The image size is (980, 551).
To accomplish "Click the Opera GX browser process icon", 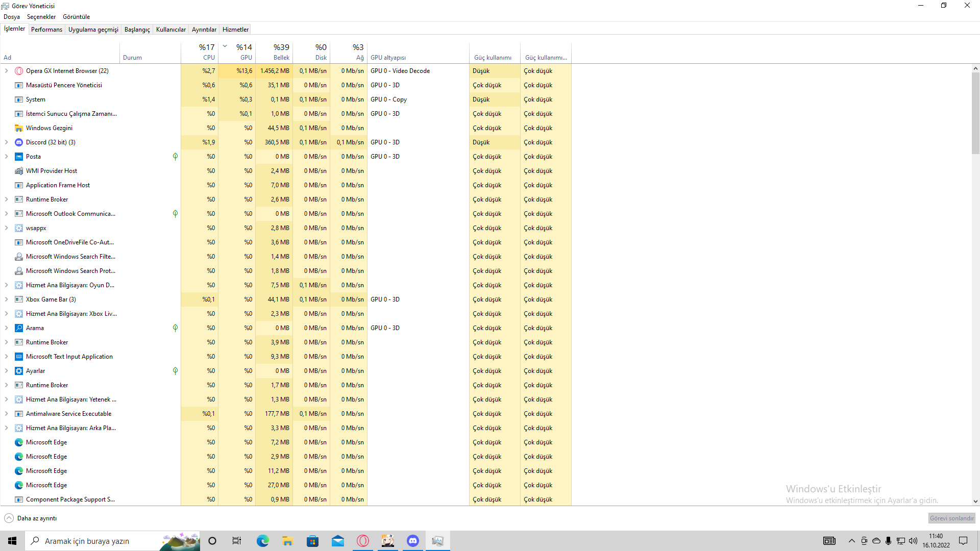I will [x=19, y=71].
